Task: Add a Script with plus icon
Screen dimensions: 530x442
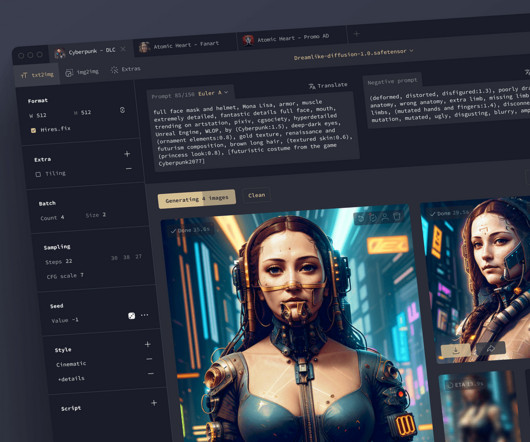Action: pyautogui.click(x=154, y=403)
